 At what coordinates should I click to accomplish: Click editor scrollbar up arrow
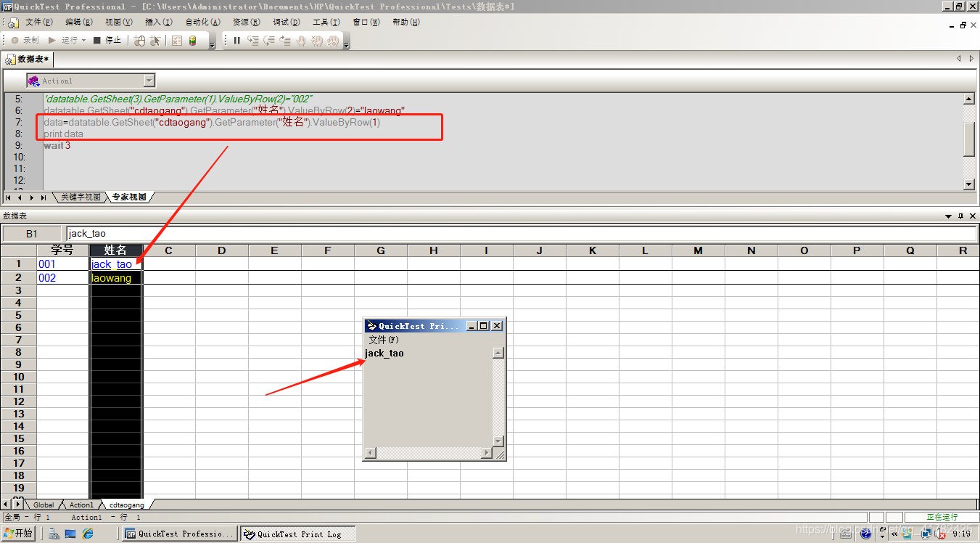pyautogui.click(x=968, y=99)
